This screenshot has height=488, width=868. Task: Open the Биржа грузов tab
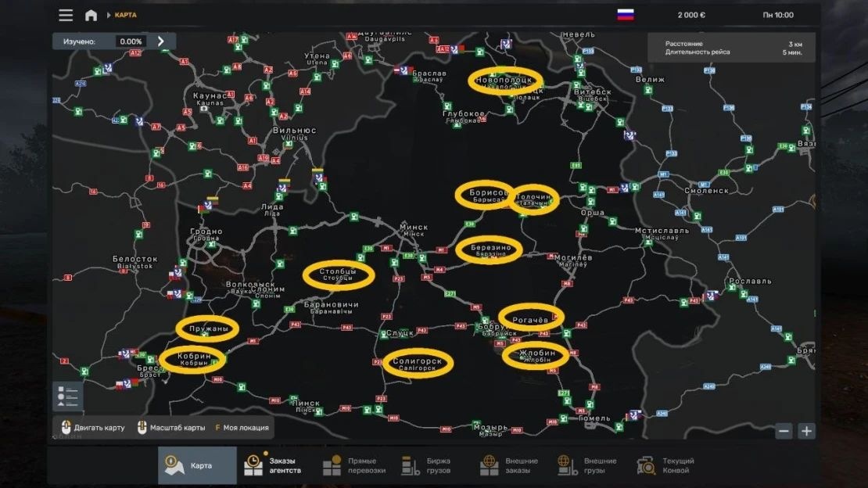426,465
